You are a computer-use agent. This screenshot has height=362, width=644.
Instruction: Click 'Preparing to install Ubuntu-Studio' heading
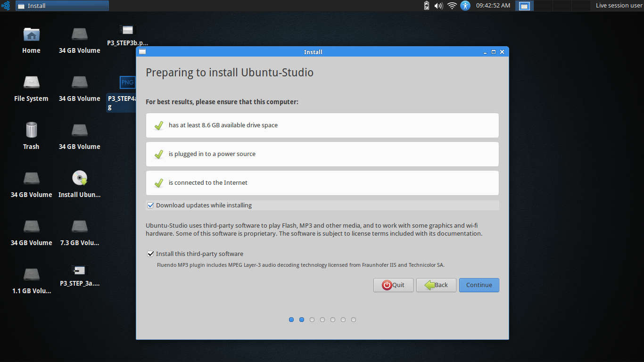click(x=230, y=73)
